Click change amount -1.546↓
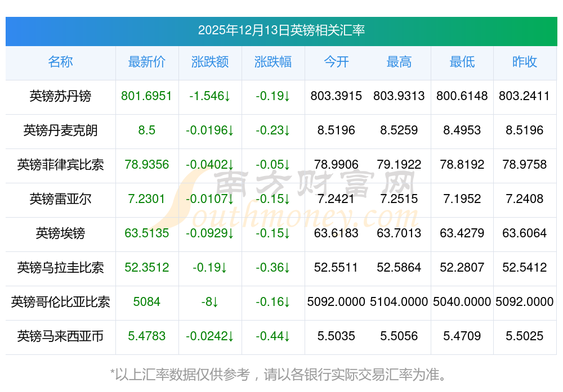 coord(209,96)
